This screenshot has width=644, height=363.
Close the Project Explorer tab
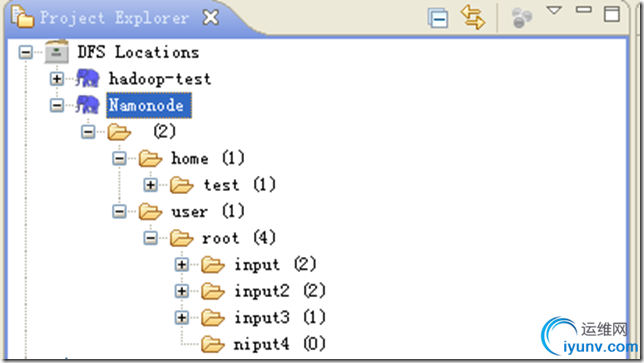(x=211, y=18)
